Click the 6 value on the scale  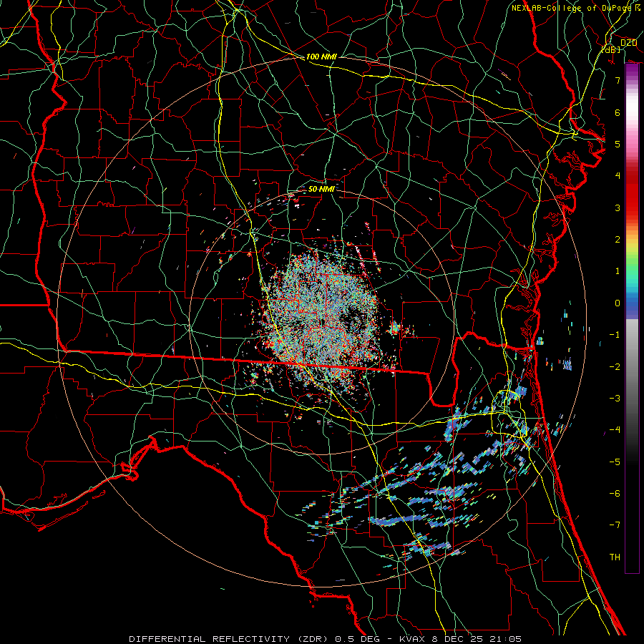[618, 112]
